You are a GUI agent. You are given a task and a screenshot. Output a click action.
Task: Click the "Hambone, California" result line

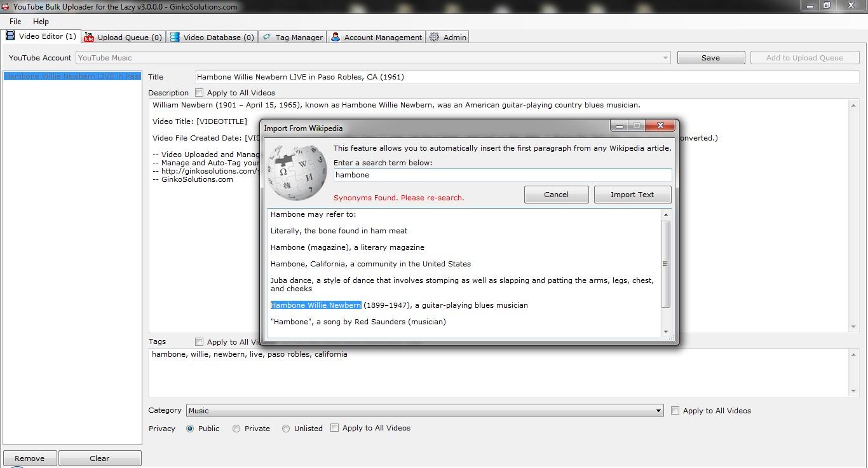pos(370,264)
